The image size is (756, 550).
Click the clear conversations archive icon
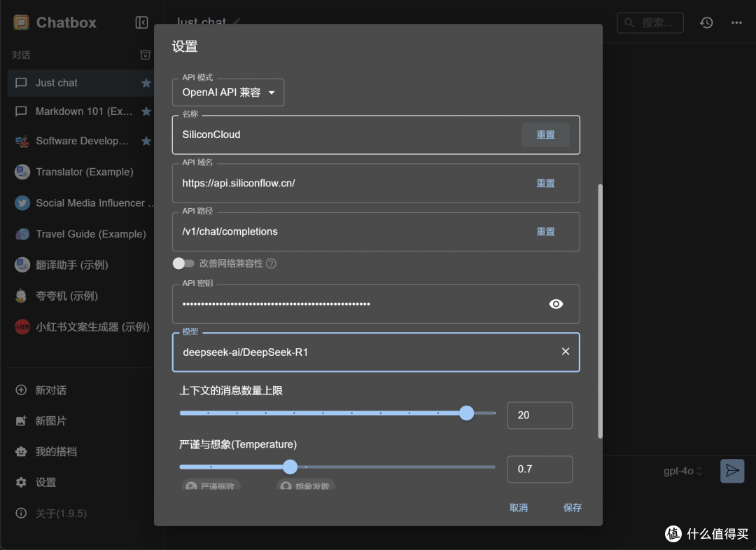pos(145,55)
